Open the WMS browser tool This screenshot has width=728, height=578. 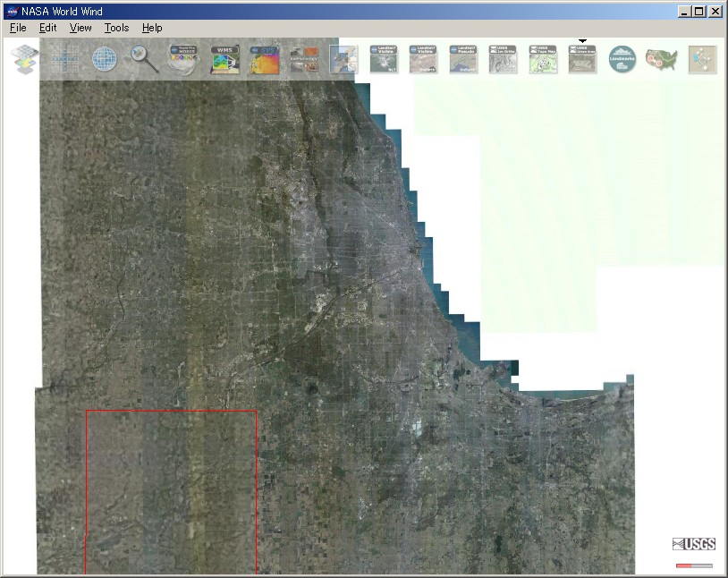tap(224, 59)
